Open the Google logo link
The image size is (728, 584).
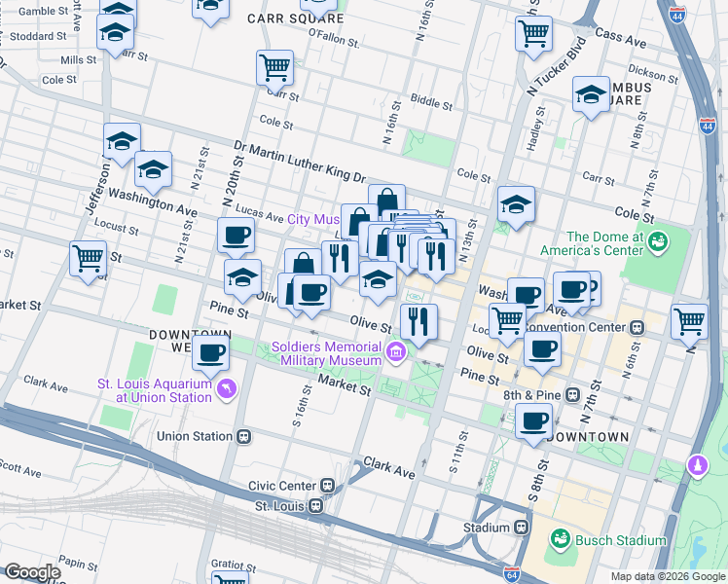click(x=33, y=572)
